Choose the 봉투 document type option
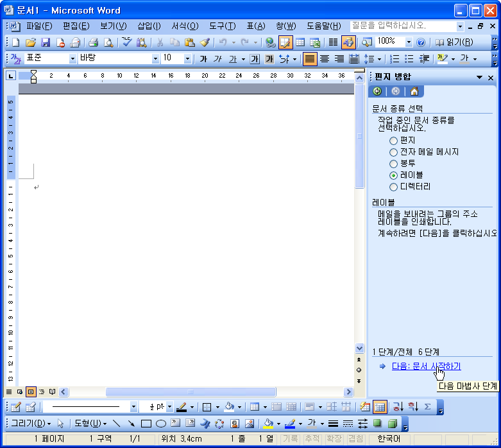The height and width of the screenshot is (448, 501). point(393,164)
